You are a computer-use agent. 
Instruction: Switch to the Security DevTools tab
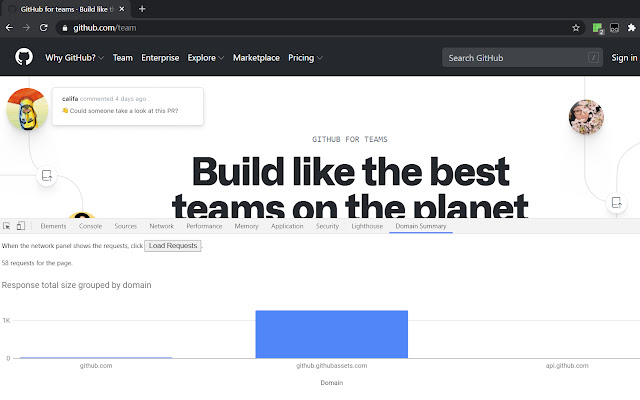(x=327, y=226)
